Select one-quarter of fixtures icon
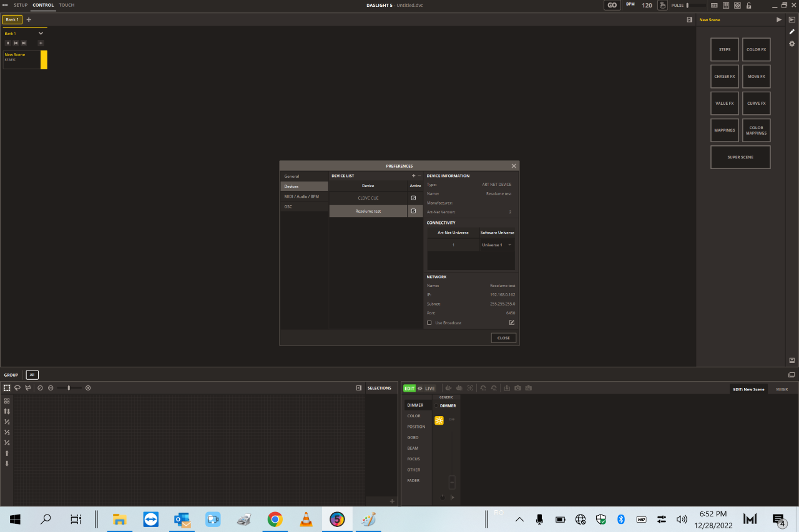 7,443
